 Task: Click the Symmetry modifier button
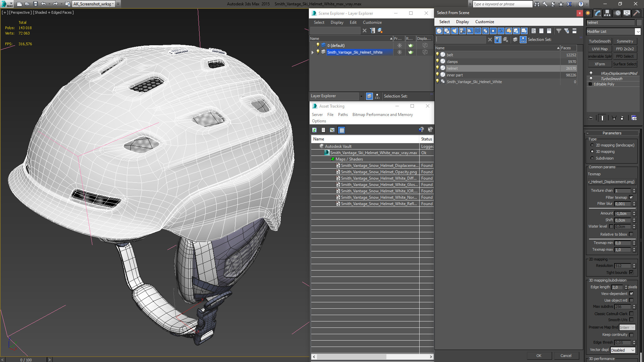click(625, 41)
